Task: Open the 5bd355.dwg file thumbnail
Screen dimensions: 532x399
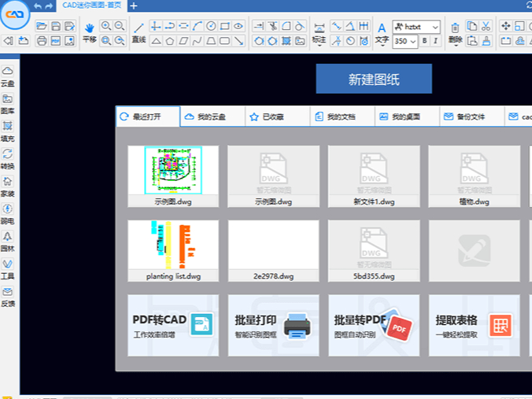Action: (374, 251)
